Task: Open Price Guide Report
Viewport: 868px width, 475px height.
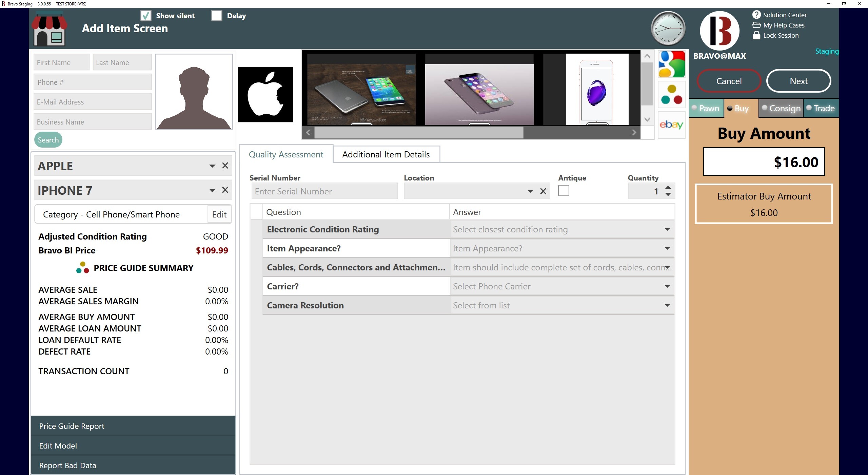Action: [x=133, y=426]
